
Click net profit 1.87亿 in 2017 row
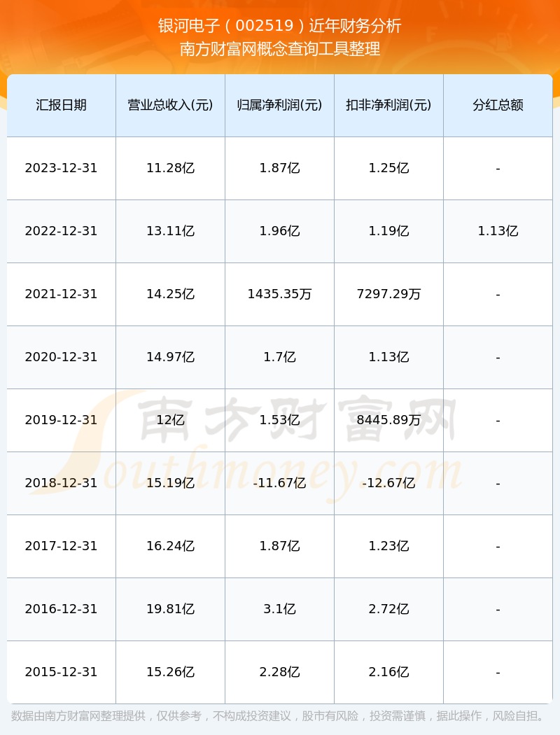pos(280,546)
